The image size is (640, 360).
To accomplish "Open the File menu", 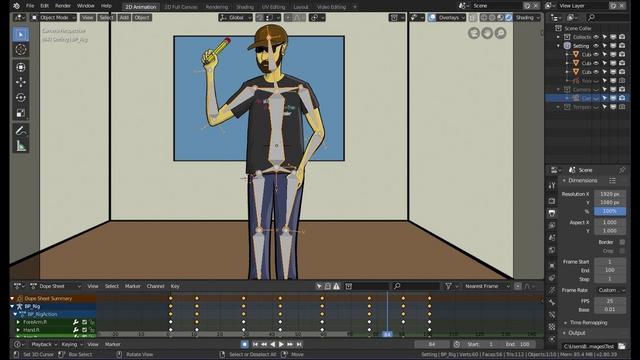I will pyautogui.click(x=30, y=6).
